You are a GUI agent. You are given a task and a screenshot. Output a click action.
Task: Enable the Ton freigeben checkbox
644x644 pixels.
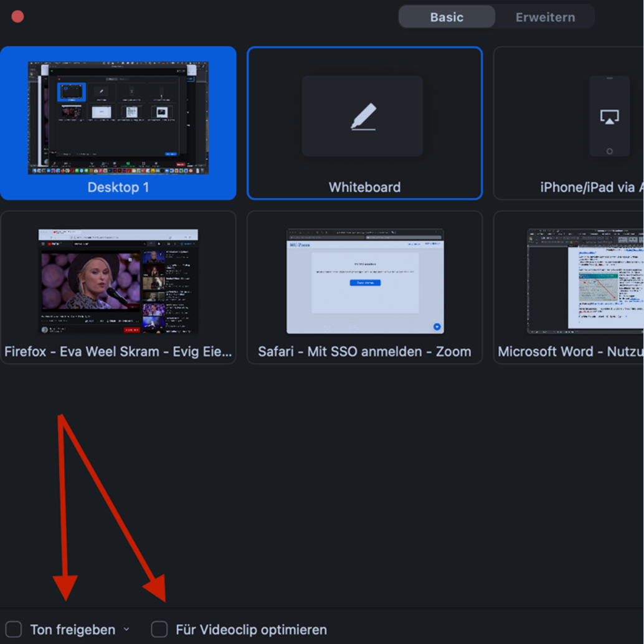point(14,629)
